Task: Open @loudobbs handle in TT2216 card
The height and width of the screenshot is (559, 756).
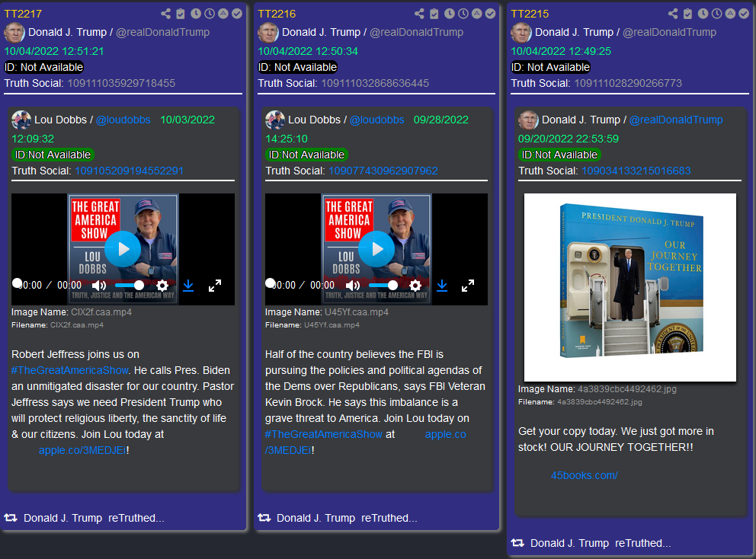Action: [377, 120]
